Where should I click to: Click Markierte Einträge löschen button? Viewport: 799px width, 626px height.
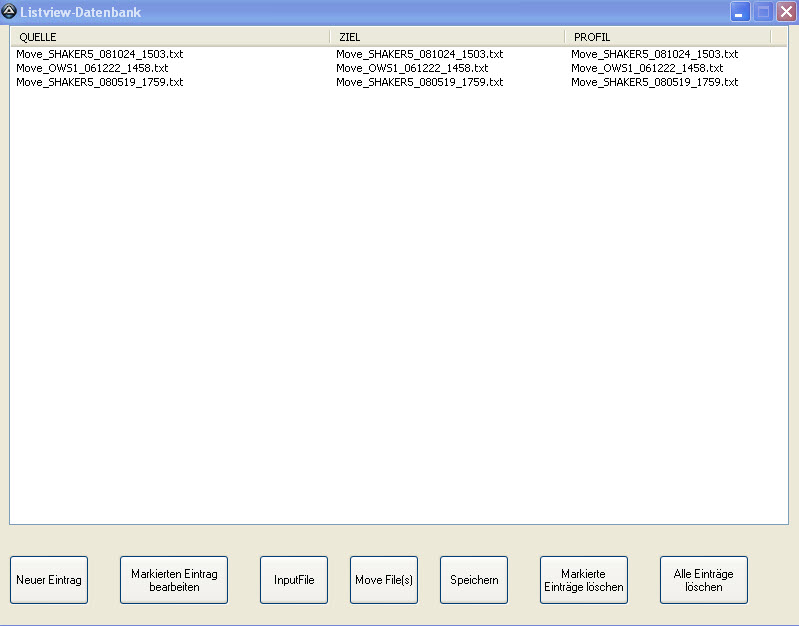coord(584,580)
